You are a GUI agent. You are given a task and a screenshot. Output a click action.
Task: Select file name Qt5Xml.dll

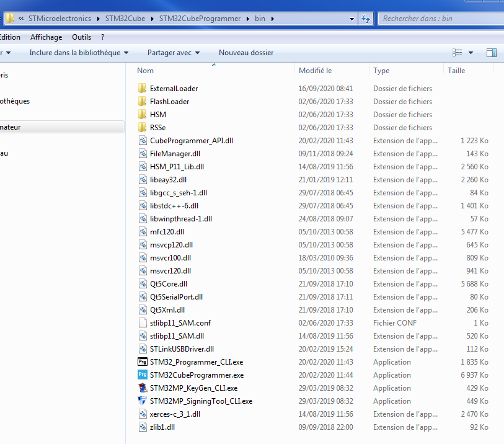pyautogui.click(x=167, y=310)
